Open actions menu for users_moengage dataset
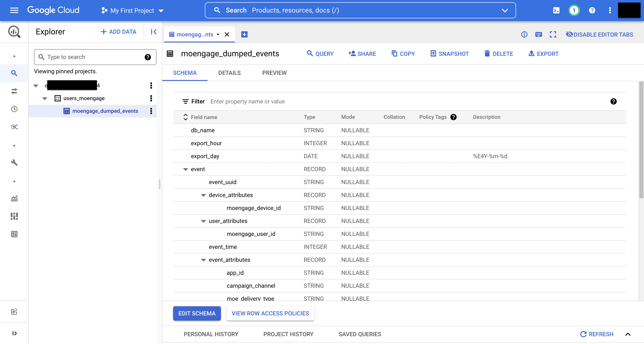This screenshot has width=644, height=344. pos(151,98)
